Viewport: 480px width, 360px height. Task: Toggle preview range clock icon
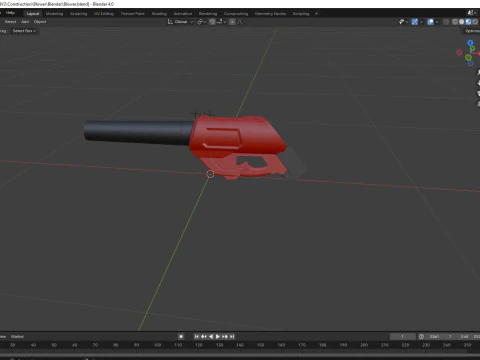coord(421,337)
